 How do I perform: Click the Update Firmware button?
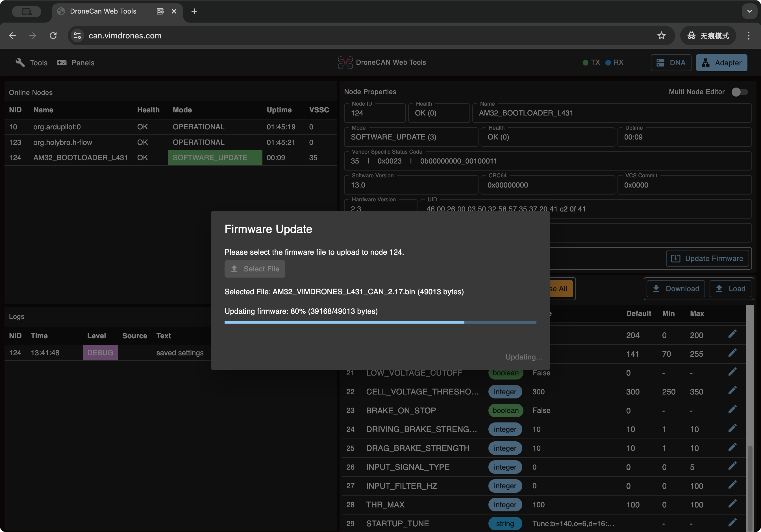(x=708, y=258)
